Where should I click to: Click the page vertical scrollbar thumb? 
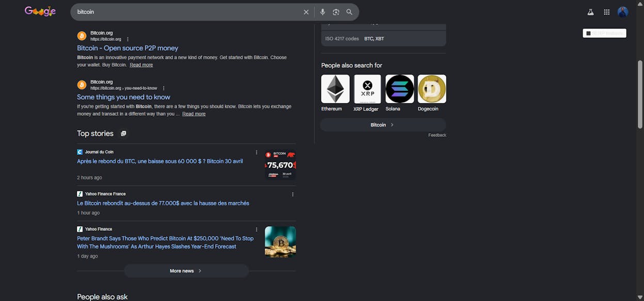coord(640,94)
